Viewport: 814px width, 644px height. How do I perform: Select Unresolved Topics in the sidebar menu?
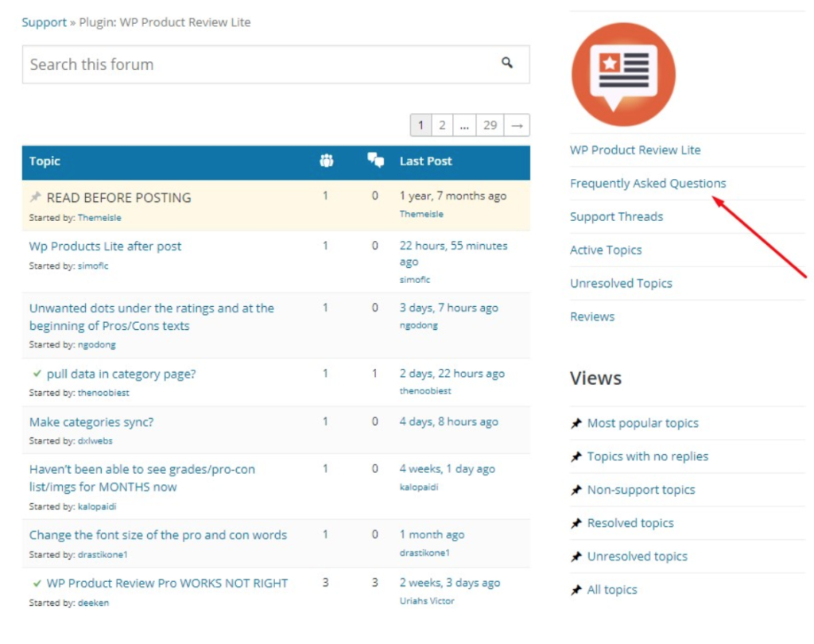[x=621, y=284]
